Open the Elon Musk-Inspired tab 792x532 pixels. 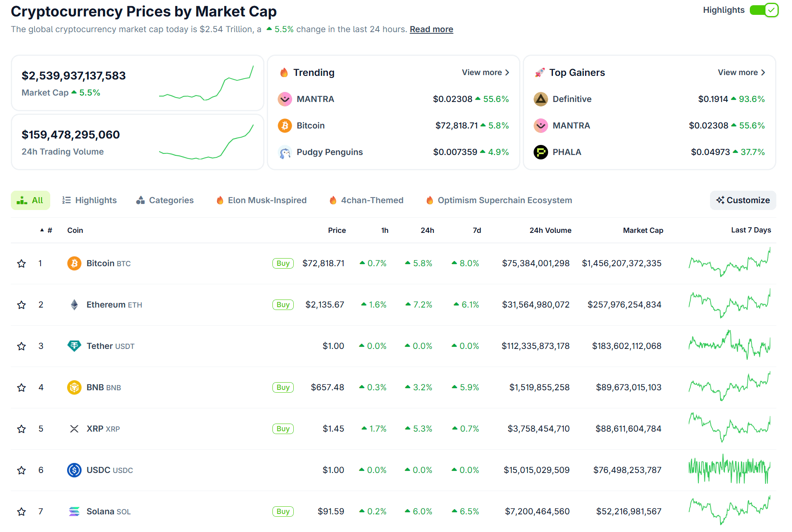pyautogui.click(x=261, y=200)
